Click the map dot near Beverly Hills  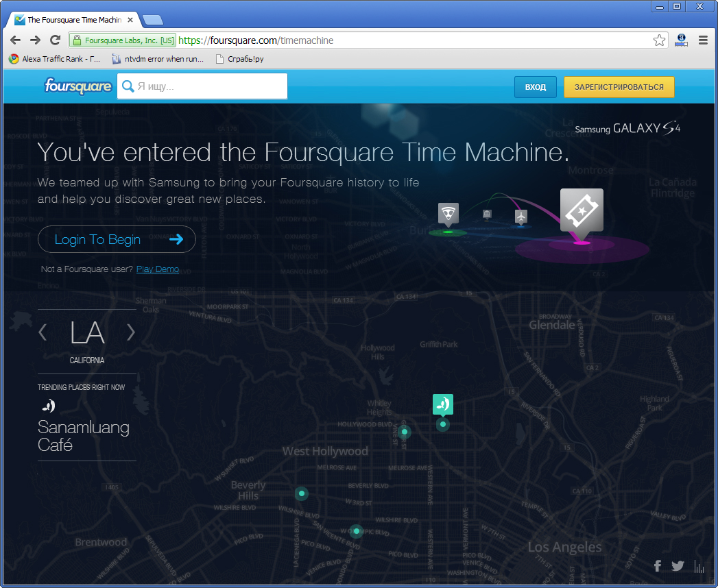click(301, 493)
